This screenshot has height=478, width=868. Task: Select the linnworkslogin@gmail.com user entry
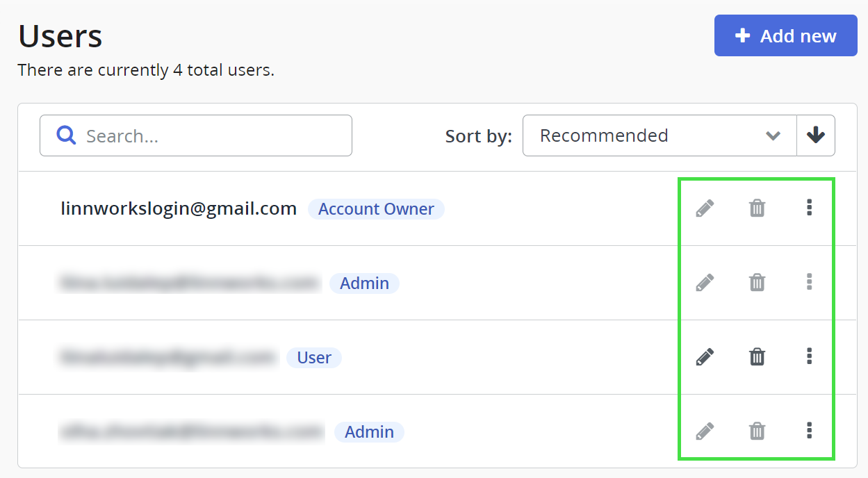(179, 208)
